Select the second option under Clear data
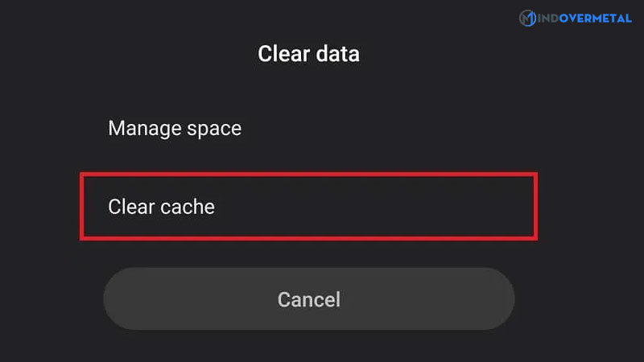 click(308, 207)
